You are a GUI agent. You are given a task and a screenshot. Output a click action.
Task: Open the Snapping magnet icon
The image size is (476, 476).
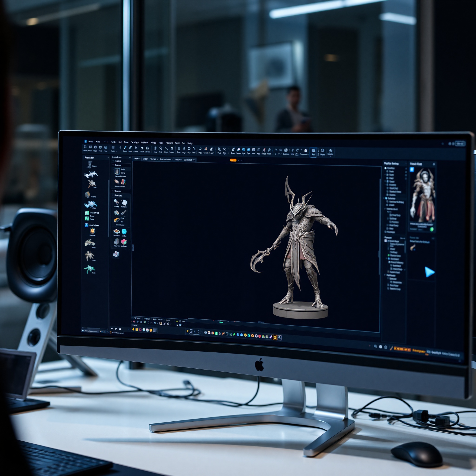click(276, 149)
